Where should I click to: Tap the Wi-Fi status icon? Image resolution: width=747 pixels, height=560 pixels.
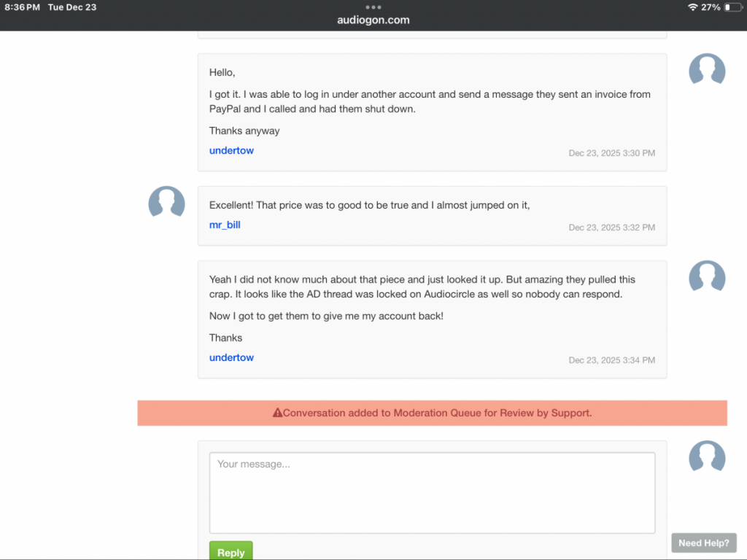click(x=692, y=7)
